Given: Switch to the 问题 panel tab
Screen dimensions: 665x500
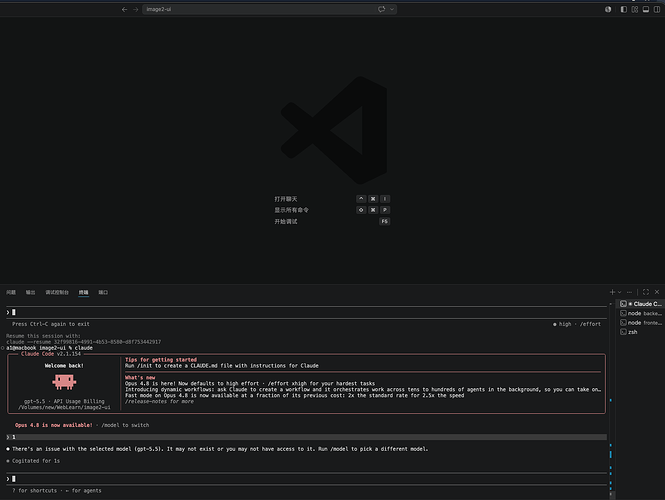Looking at the screenshot, I should click(11, 292).
